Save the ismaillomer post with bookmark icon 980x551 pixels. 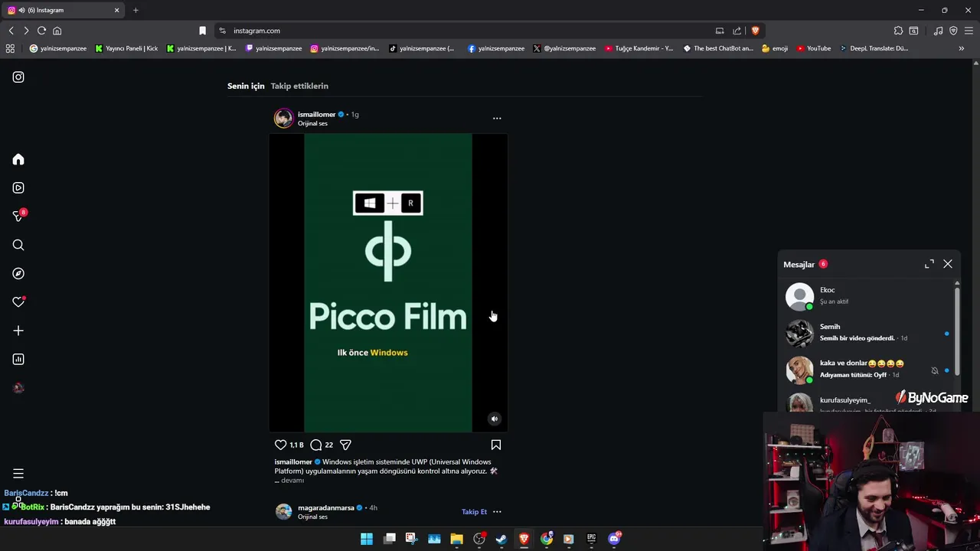[x=496, y=445]
